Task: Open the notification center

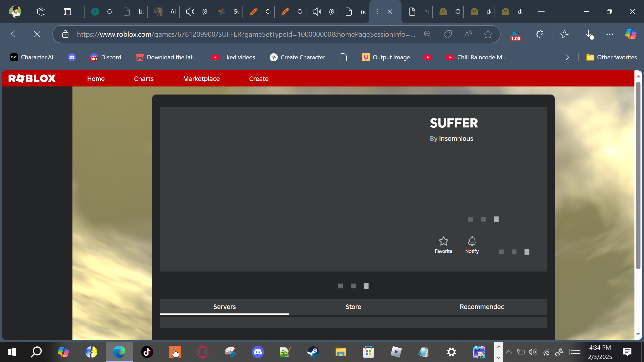Action: coord(627,352)
